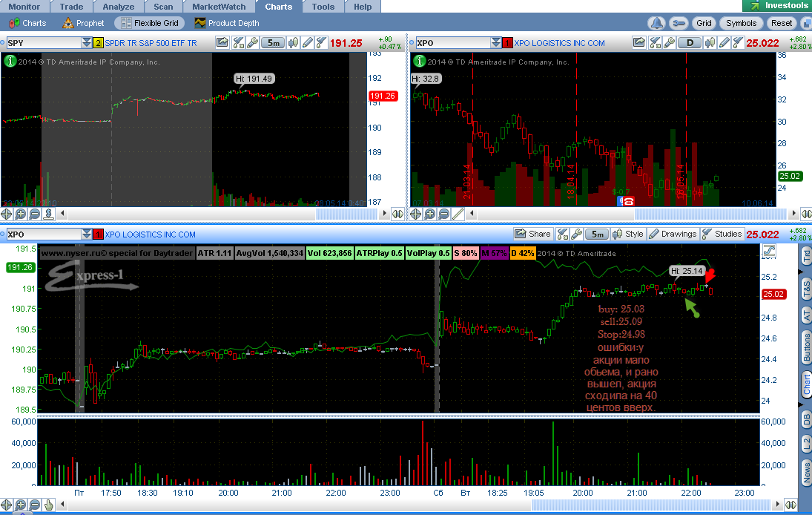The width and height of the screenshot is (812, 515).
Task: Select the pencil drawings icon in SPY header
Action: click(308, 42)
